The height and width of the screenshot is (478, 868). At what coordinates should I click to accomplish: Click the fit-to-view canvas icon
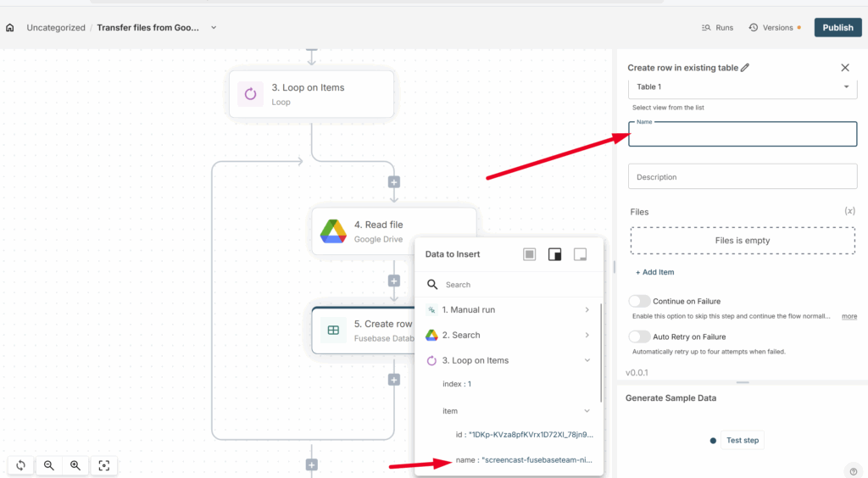pyautogui.click(x=104, y=465)
